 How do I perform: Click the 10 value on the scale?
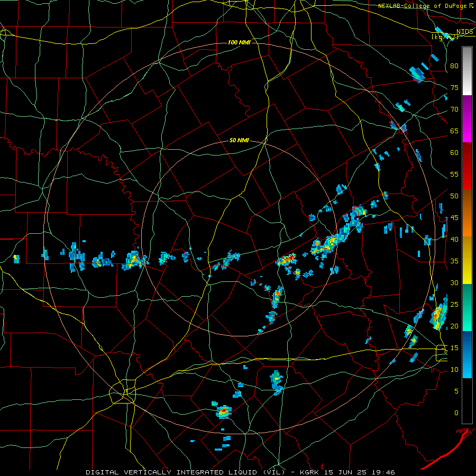pos(454,370)
